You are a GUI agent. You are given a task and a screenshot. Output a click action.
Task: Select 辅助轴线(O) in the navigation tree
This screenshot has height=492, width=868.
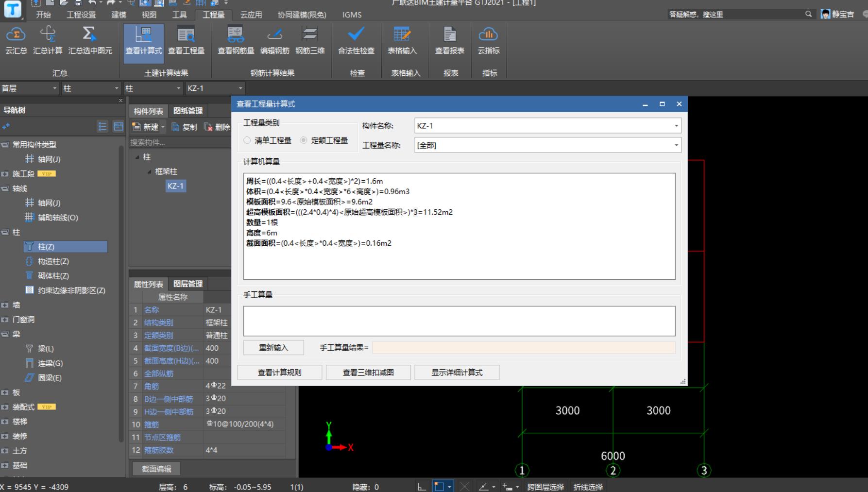pyautogui.click(x=51, y=218)
